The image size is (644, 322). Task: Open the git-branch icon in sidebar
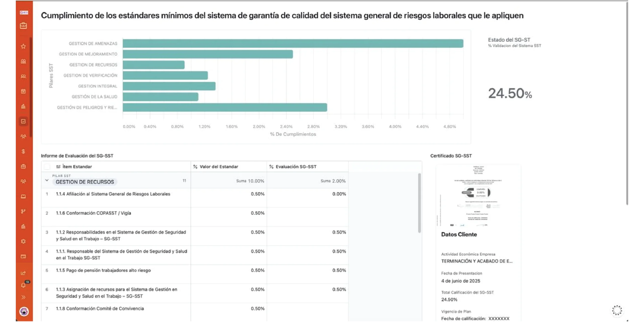click(x=23, y=211)
